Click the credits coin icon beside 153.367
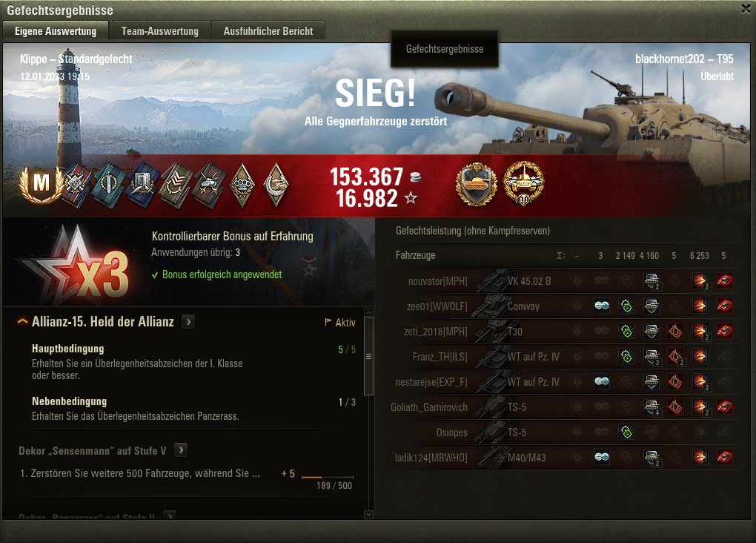Image resolution: width=756 pixels, height=543 pixels. click(x=415, y=177)
